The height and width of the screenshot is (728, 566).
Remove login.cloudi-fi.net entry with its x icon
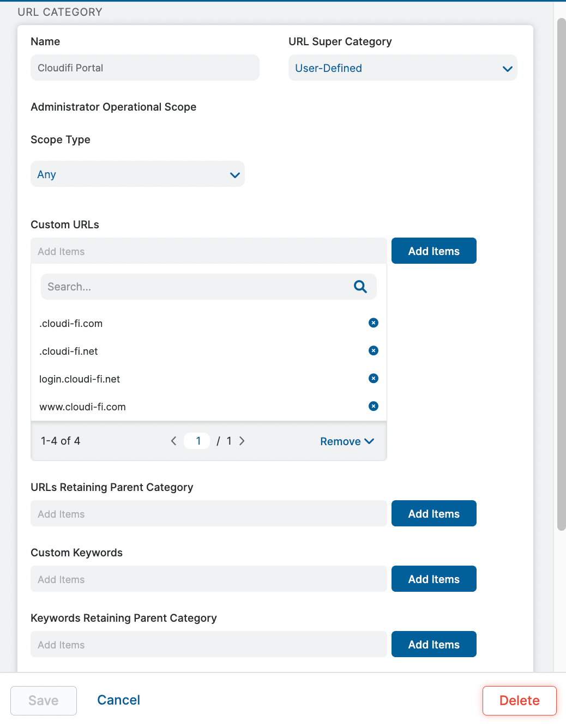[x=374, y=379]
